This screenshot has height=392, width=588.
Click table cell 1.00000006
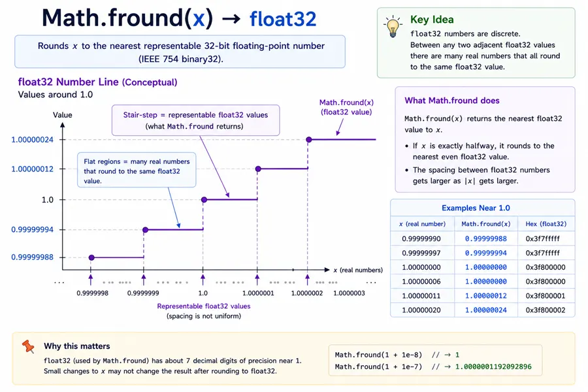pos(421,282)
